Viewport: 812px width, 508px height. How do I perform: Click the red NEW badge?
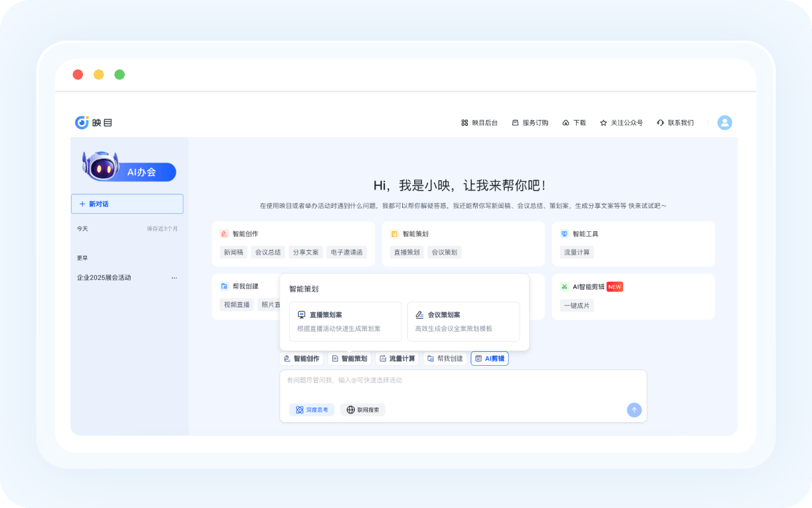615,287
